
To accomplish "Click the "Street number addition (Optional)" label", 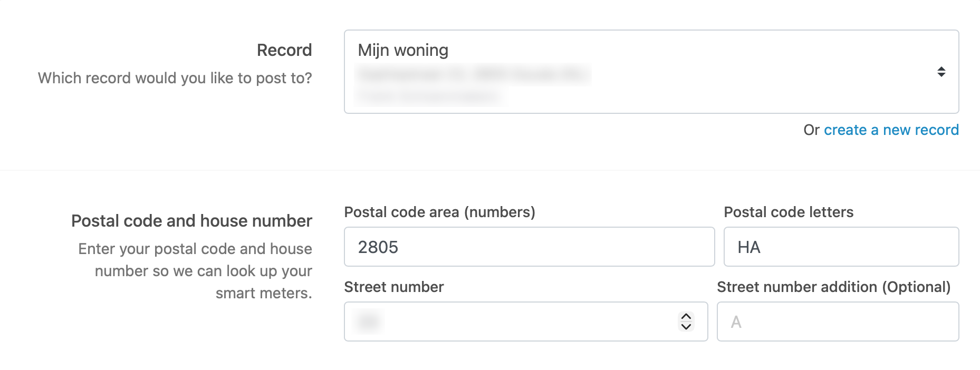I will coord(833,287).
